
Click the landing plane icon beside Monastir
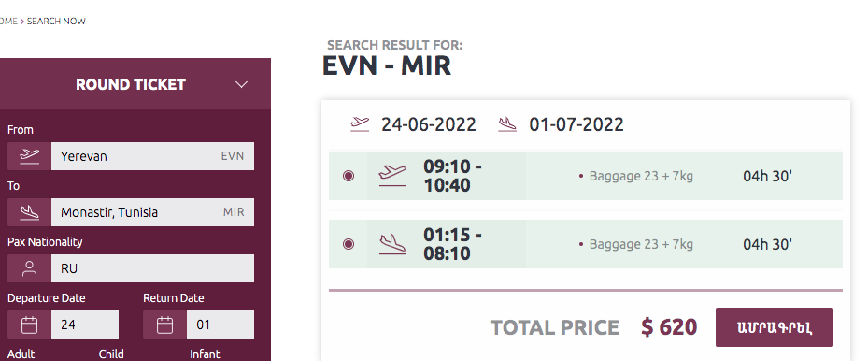pos(29,212)
